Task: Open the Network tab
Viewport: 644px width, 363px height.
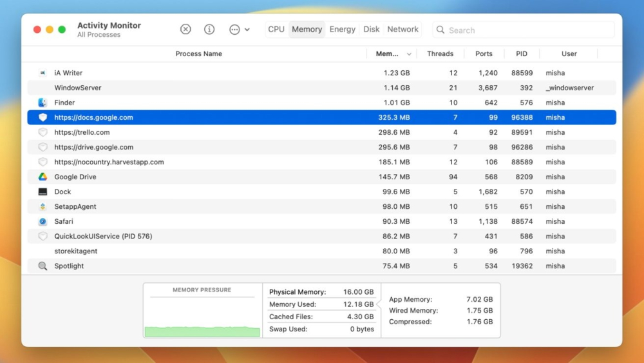Action: click(403, 30)
